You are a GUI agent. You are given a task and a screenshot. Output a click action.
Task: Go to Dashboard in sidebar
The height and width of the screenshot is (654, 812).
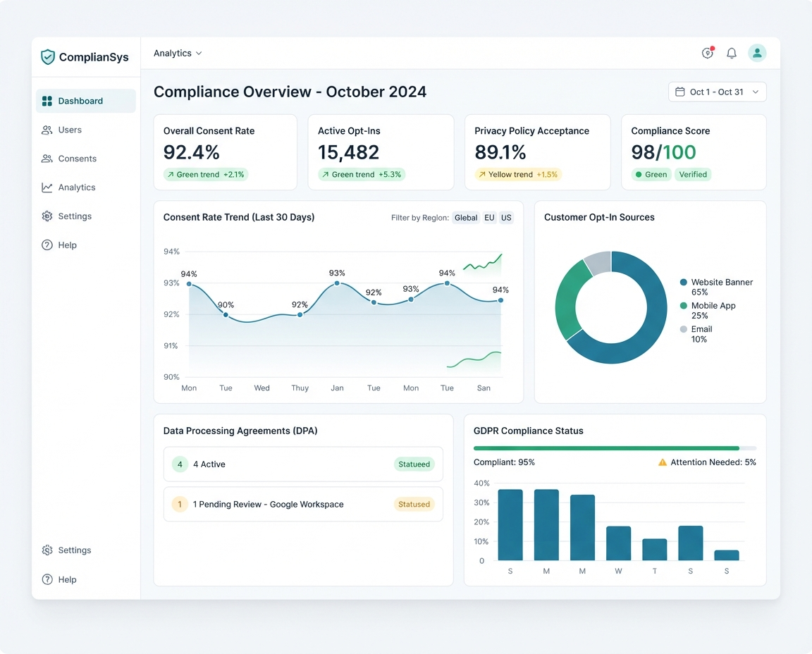pos(86,101)
